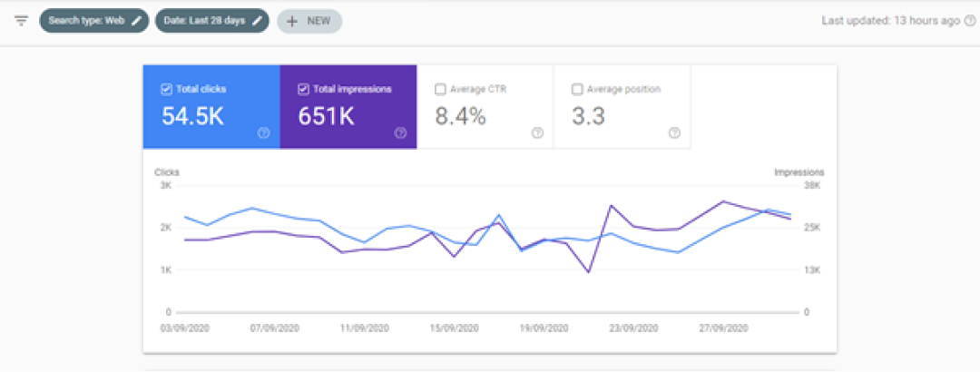Uncheck the Total clicks checkbox
The height and width of the screenshot is (372, 980).
click(x=166, y=89)
